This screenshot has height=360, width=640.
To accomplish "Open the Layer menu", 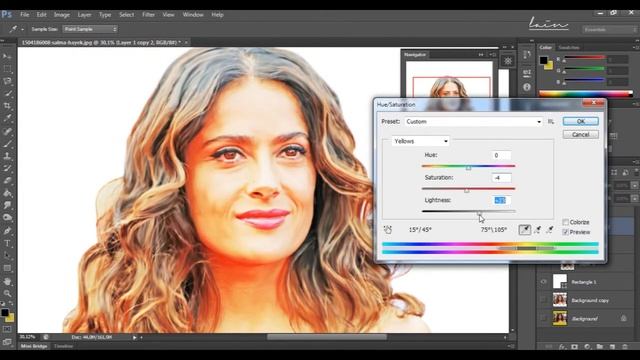I will [84, 15].
